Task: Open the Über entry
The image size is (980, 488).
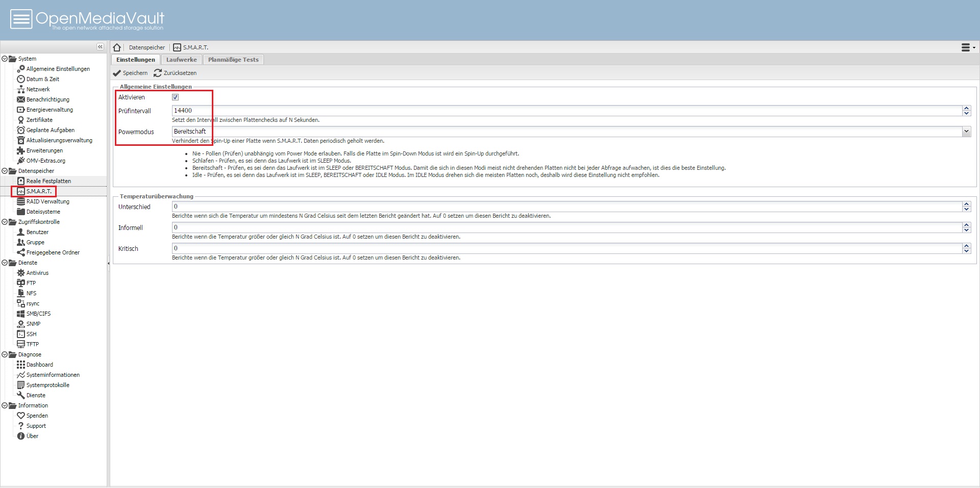Action: [33, 436]
